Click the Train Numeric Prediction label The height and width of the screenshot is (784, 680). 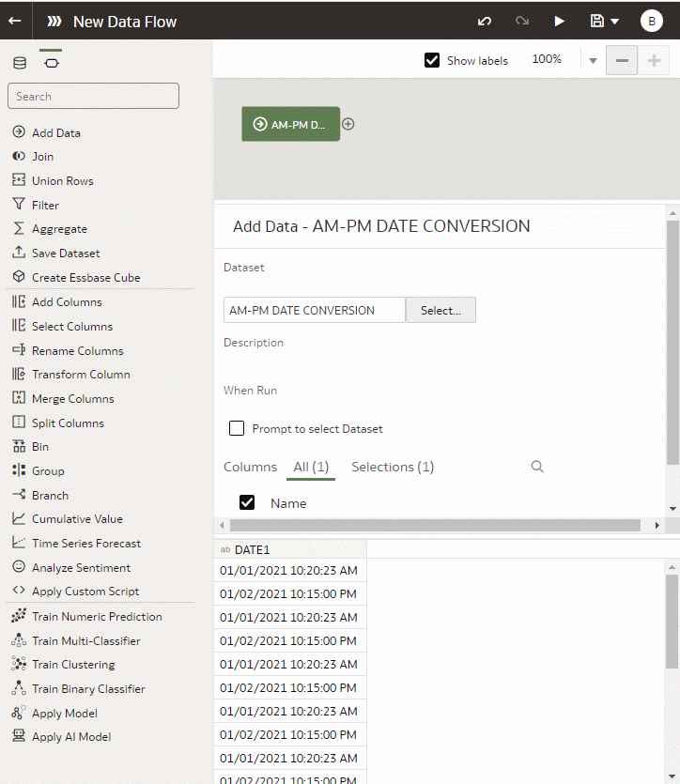[x=97, y=617]
